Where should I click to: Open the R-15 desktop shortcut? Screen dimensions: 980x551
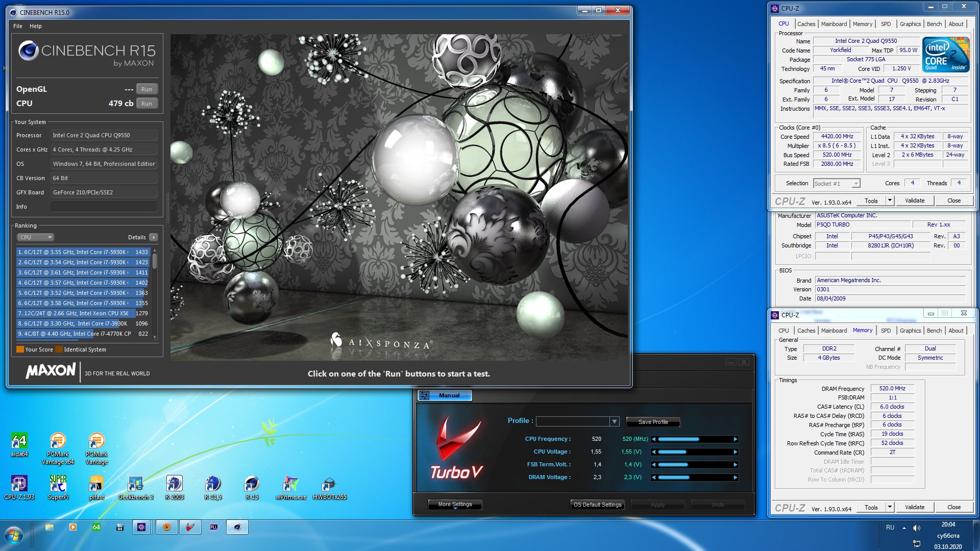tap(252, 487)
